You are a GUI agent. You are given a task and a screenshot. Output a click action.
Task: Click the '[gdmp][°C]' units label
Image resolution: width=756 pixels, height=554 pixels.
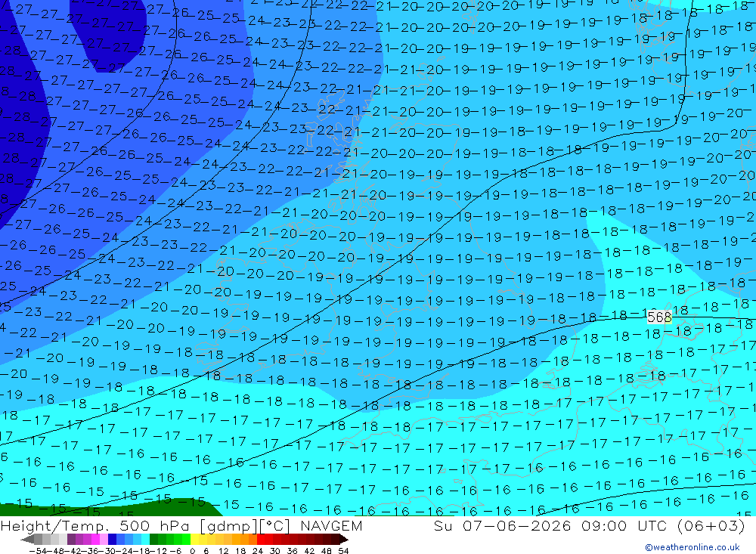[244, 526]
